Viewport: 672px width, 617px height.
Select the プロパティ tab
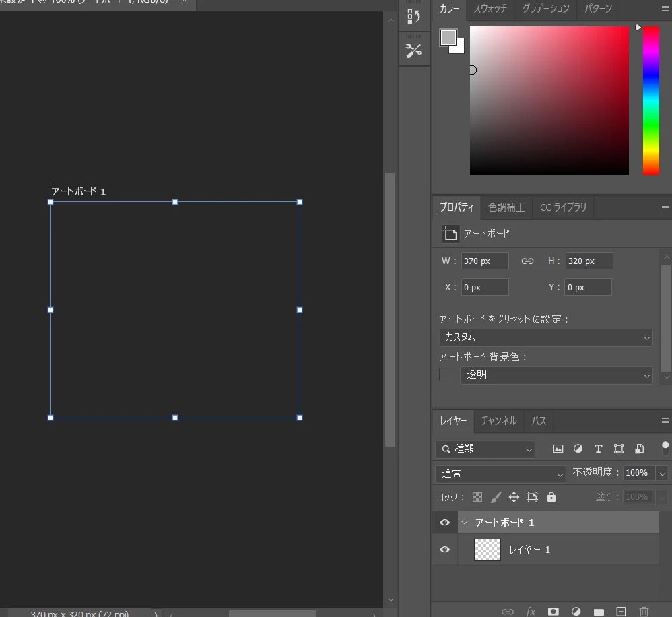(x=457, y=207)
